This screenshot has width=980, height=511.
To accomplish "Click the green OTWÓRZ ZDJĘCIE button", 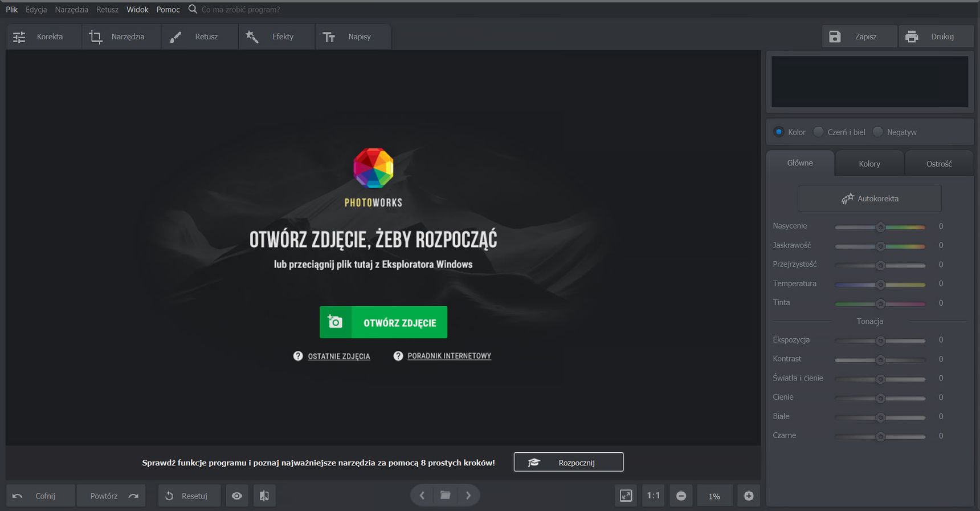I will (x=383, y=322).
